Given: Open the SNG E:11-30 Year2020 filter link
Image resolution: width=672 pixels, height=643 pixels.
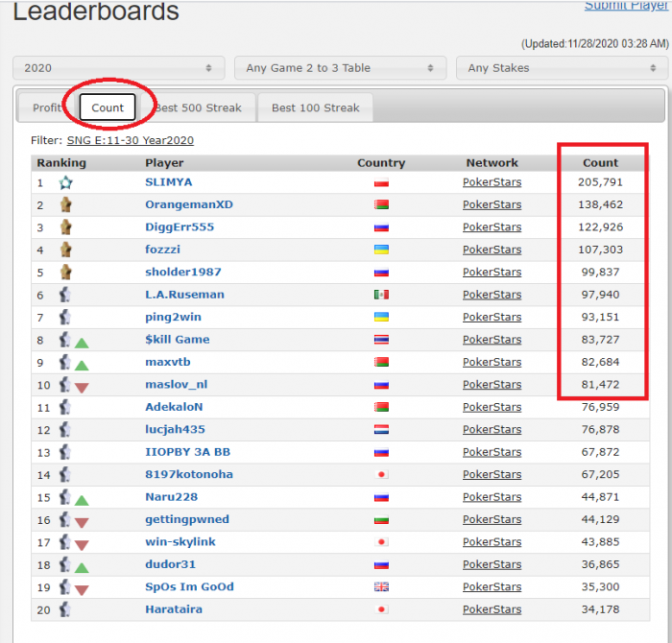Looking at the screenshot, I should click(x=131, y=140).
